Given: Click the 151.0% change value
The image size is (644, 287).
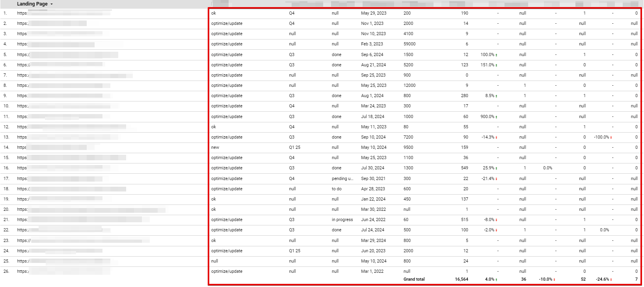Looking at the screenshot, I should (x=487, y=65).
